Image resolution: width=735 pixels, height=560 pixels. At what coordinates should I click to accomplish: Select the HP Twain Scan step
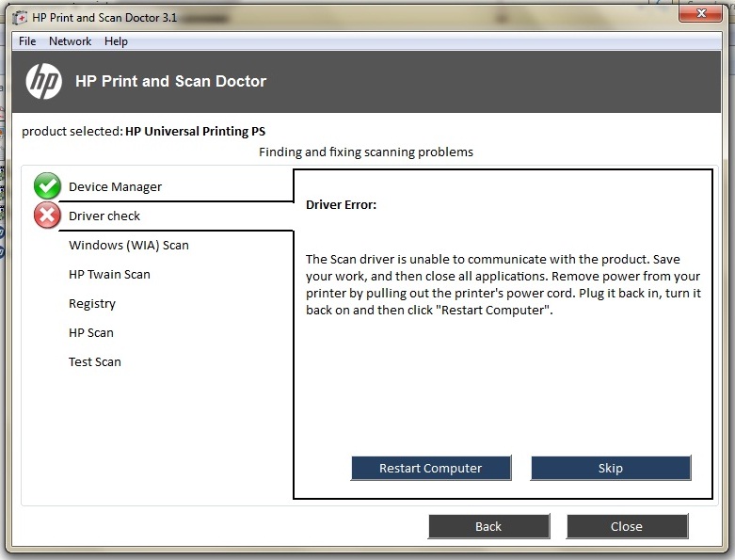point(109,274)
